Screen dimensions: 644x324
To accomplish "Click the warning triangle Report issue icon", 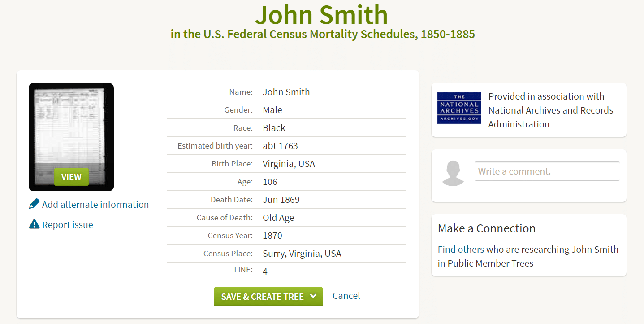I will point(34,224).
